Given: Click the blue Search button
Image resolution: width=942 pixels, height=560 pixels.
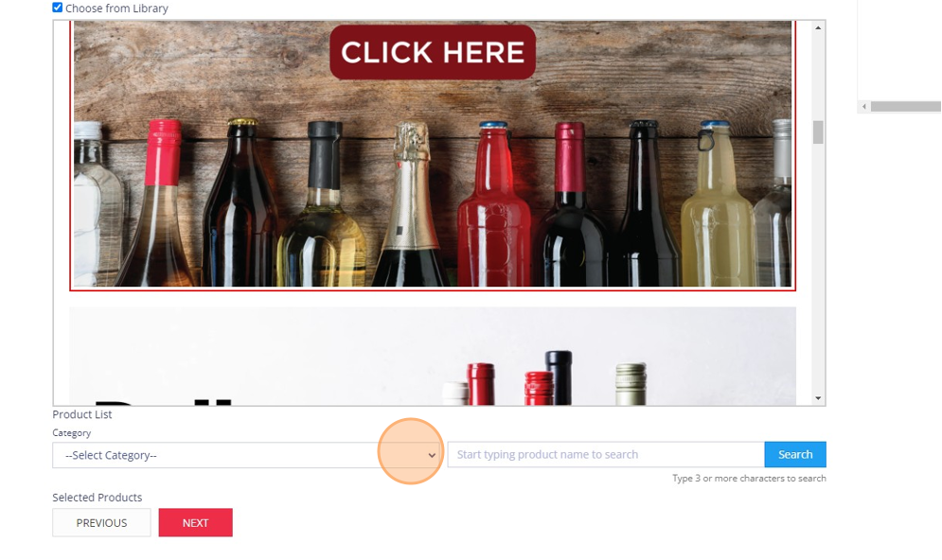Looking at the screenshot, I should tap(795, 454).
